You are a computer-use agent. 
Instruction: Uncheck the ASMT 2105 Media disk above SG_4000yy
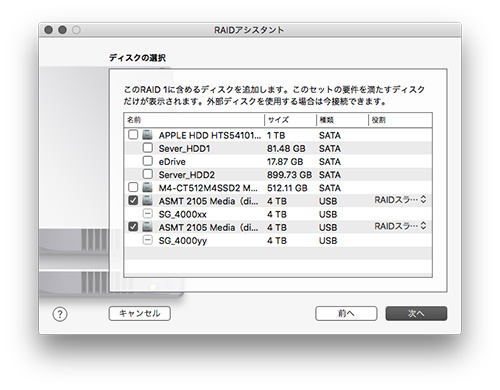click(133, 227)
